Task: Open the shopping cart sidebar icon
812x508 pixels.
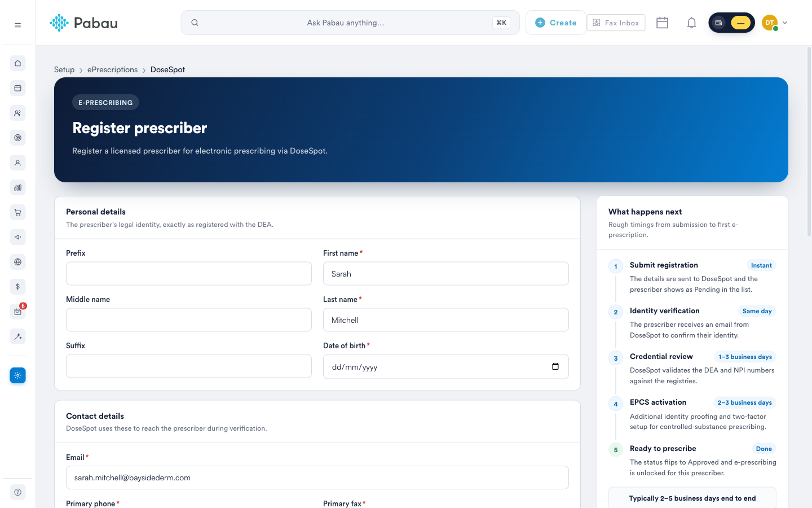Action: [x=17, y=212]
